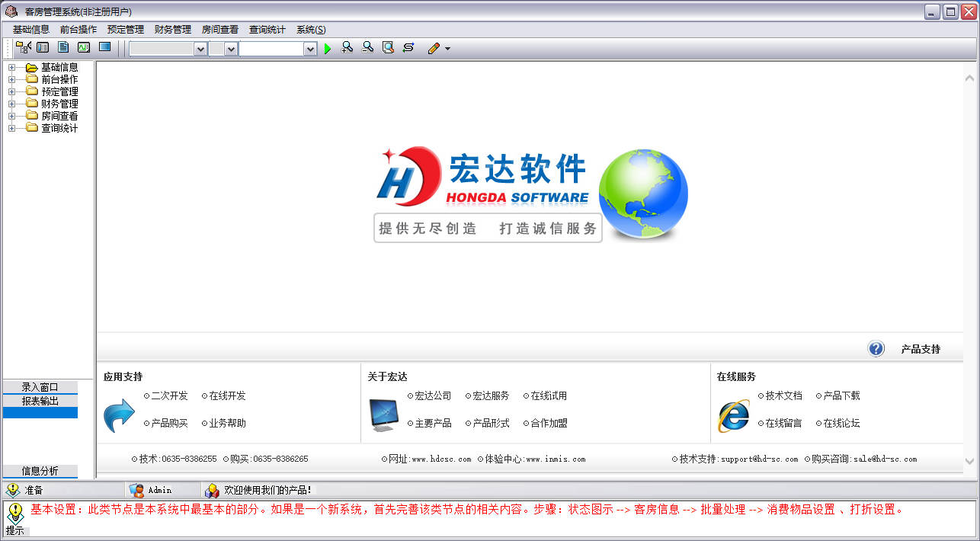The image size is (980, 541).
Task: Open the 产品下载 link
Action: pos(841,396)
